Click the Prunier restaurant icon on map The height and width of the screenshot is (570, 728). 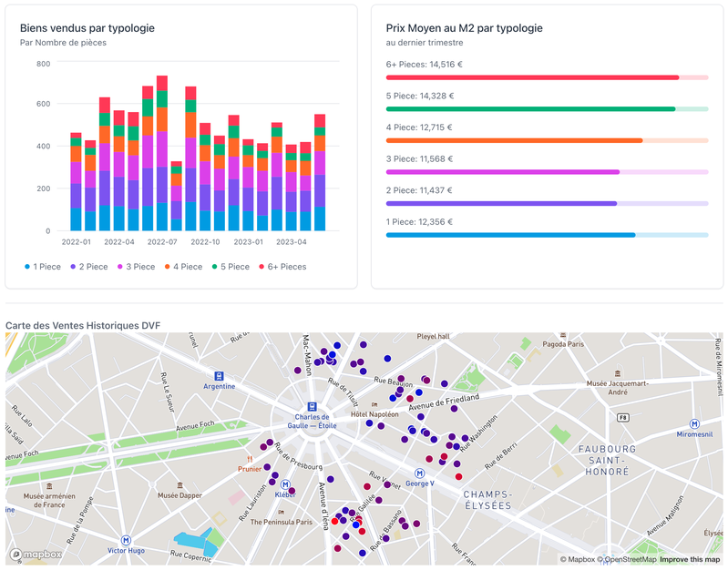(249, 459)
